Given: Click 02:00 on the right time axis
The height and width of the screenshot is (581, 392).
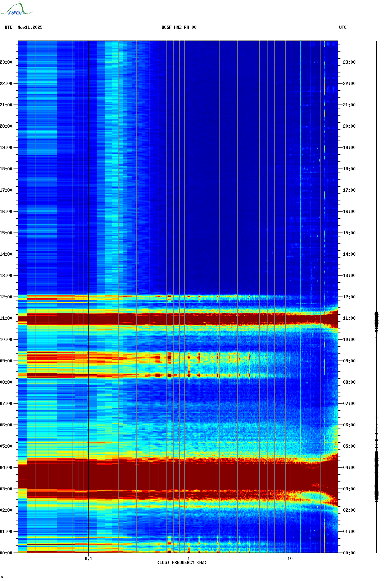Looking at the screenshot, I should tap(349, 510).
